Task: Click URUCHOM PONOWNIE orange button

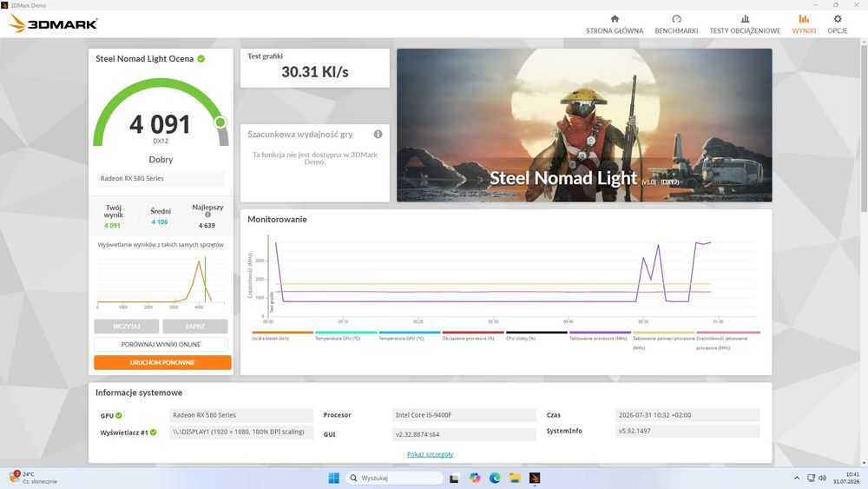Action: click(162, 363)
